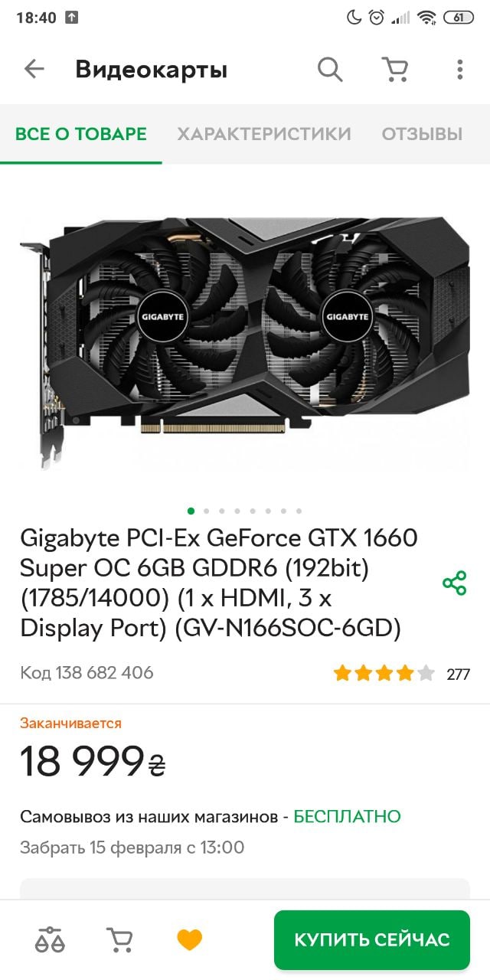Open the shopping cart in header
Screen dimensions: 490x980
[x=395, y=70]
